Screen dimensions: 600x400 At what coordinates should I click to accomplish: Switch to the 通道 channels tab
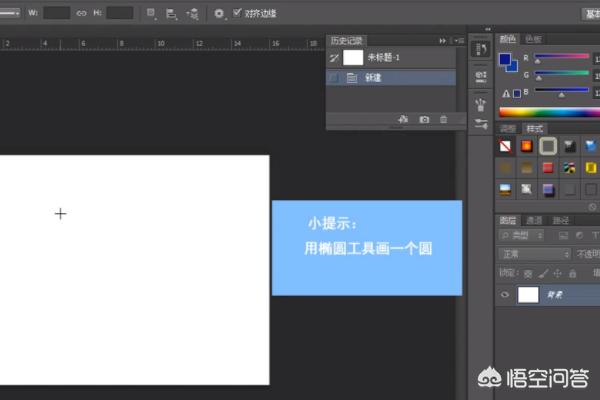coord(534,220)
